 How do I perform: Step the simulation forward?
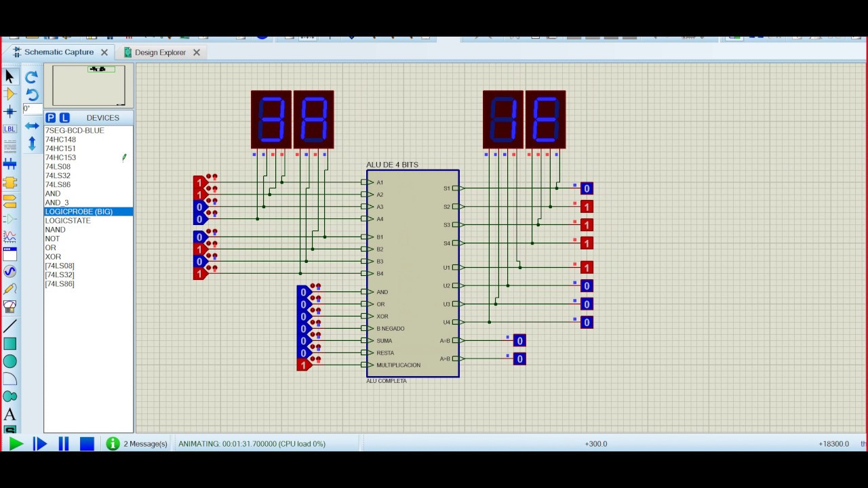coord(39,444)
